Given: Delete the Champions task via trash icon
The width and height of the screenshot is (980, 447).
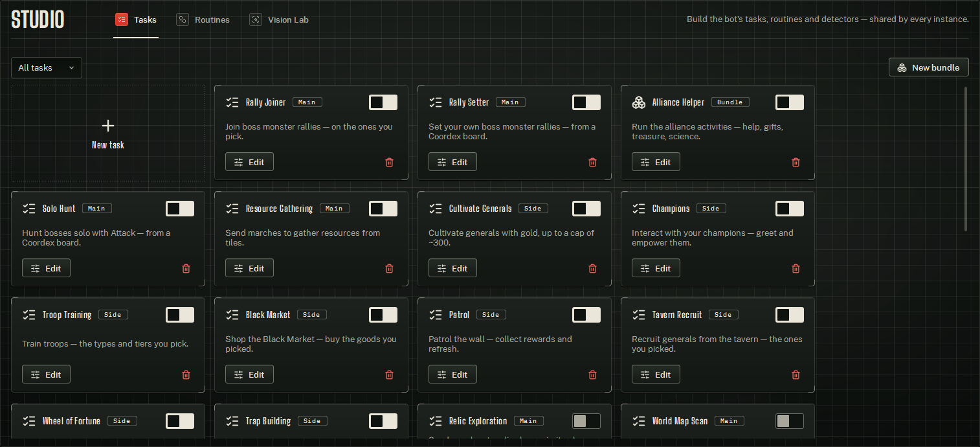Looking at the screenshot, I should (796, 268).
